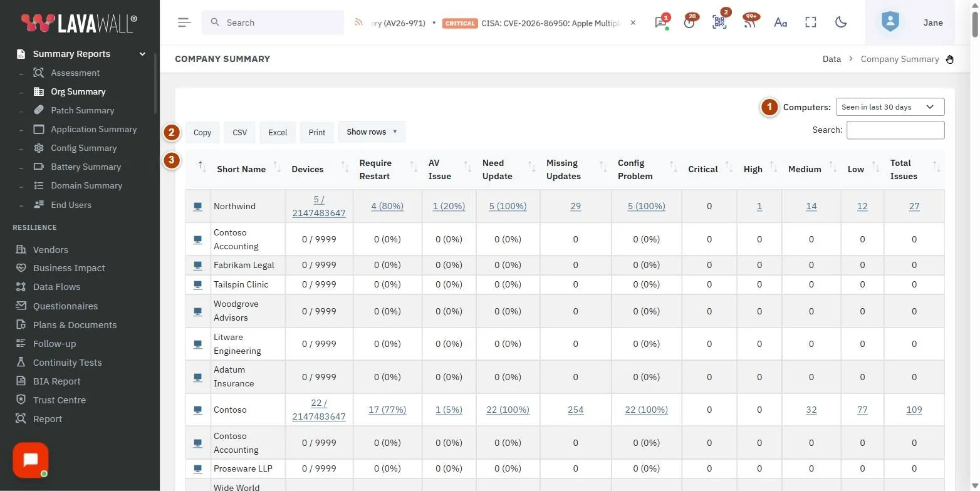This screenshot has height=491, width=980.
Task: Open Follow-up in the sidebar
Action: (x=55, y=343)
